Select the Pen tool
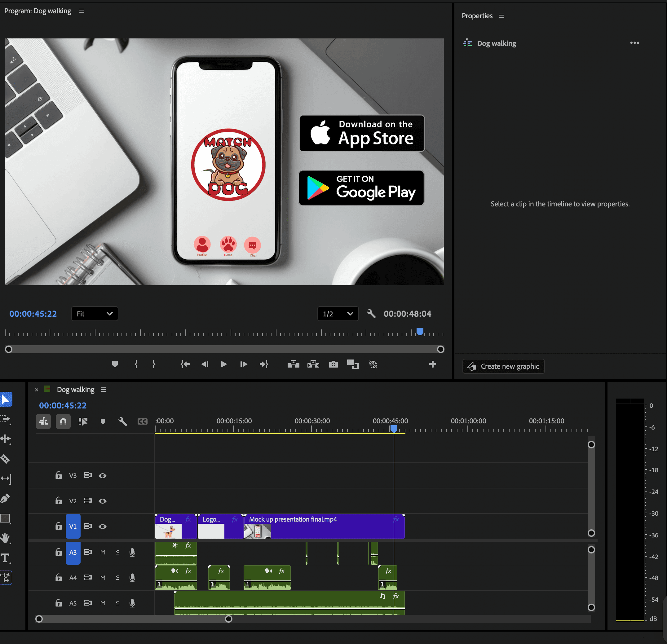 (x=5, y=498)
